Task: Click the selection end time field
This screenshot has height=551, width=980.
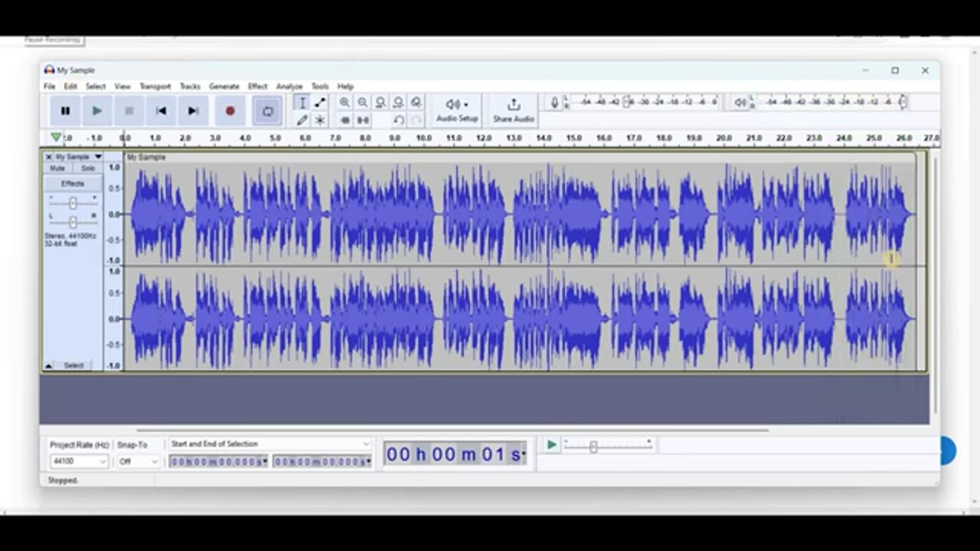Action: click(x=322, y=461)
